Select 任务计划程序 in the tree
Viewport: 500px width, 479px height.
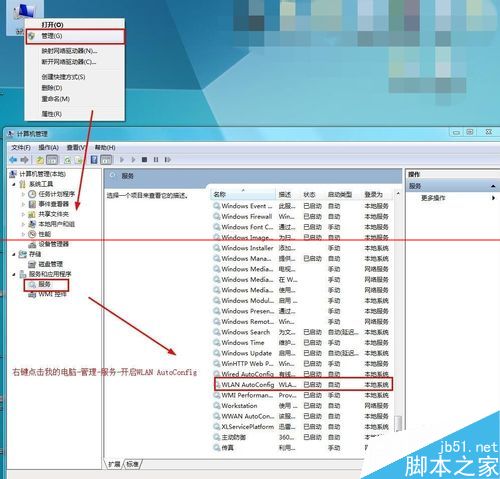point(57,194)
